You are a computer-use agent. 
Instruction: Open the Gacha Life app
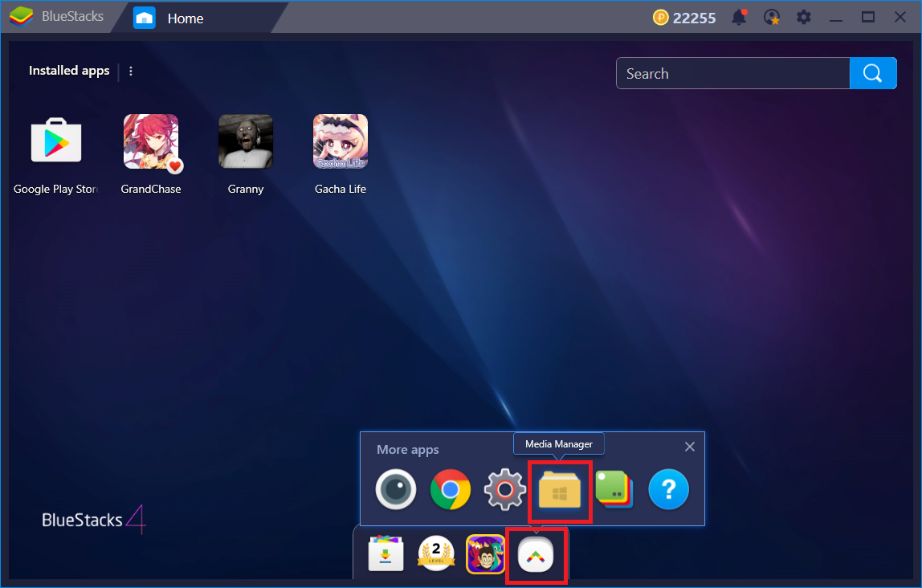pos(341,141)
